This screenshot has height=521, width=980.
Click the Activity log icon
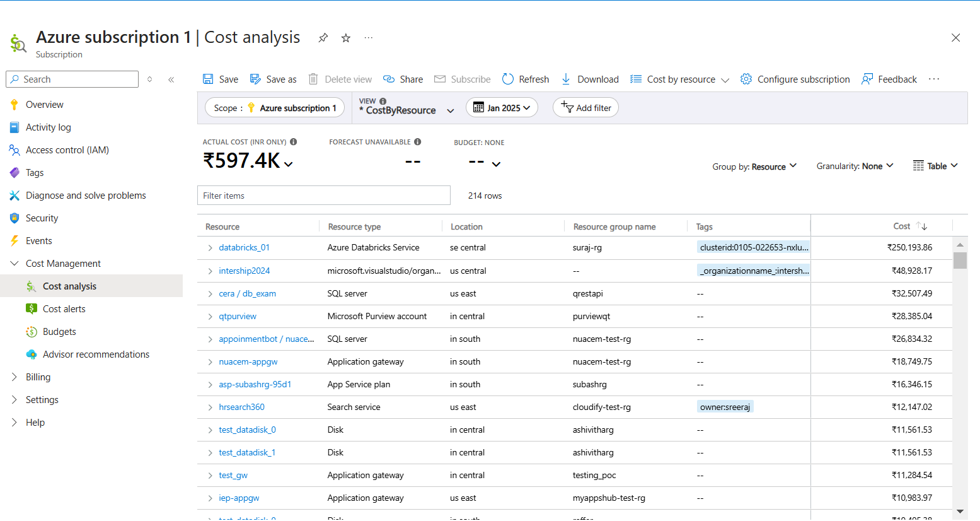[14, 127]
